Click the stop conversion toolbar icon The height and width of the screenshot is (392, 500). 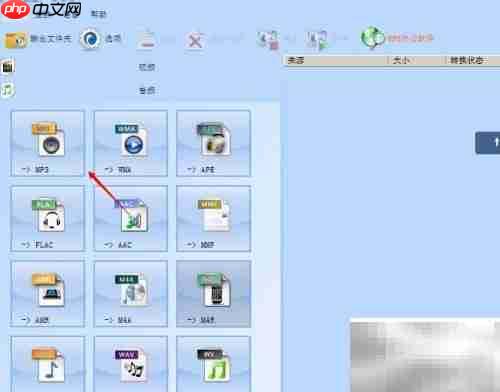pyautogui.click(x=268, y=40)
